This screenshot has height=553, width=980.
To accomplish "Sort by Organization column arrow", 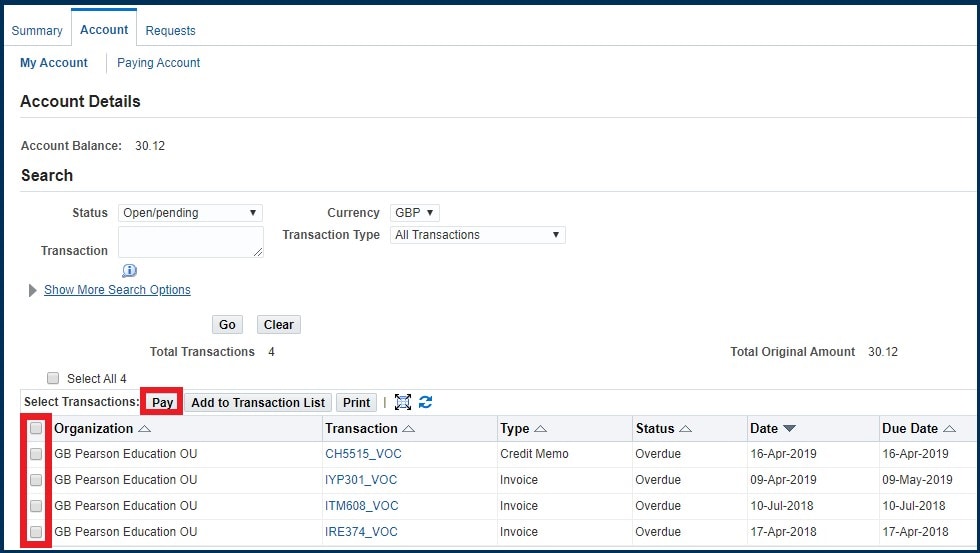I will point(144,429).
